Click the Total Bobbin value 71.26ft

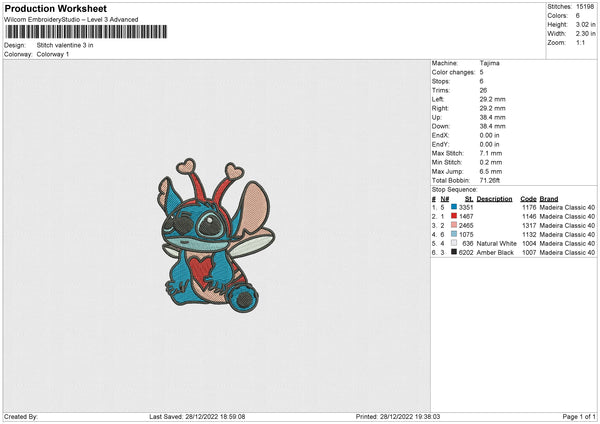(490, 180)
